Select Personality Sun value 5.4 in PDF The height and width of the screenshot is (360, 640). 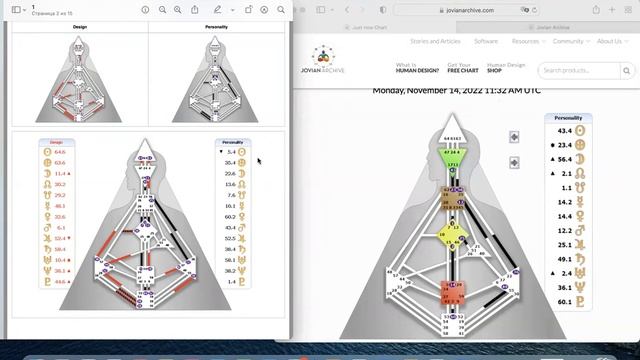pos(231,152)
